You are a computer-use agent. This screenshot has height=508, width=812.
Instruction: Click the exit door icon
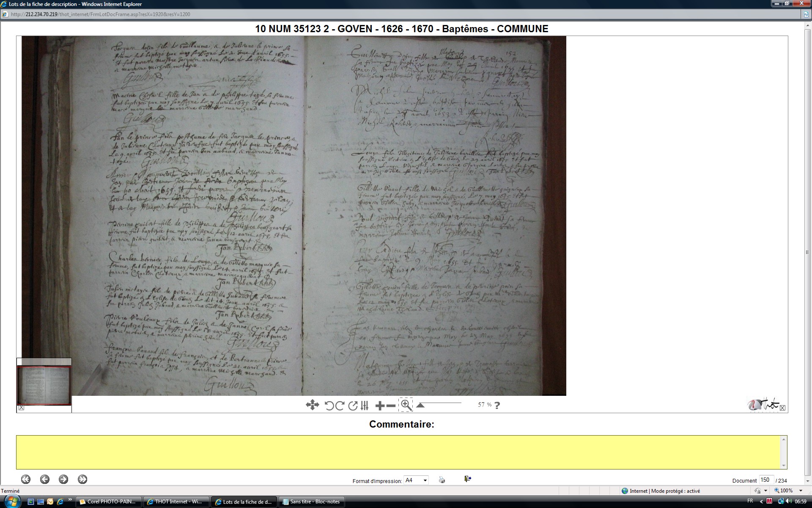(x=467, y=479)
